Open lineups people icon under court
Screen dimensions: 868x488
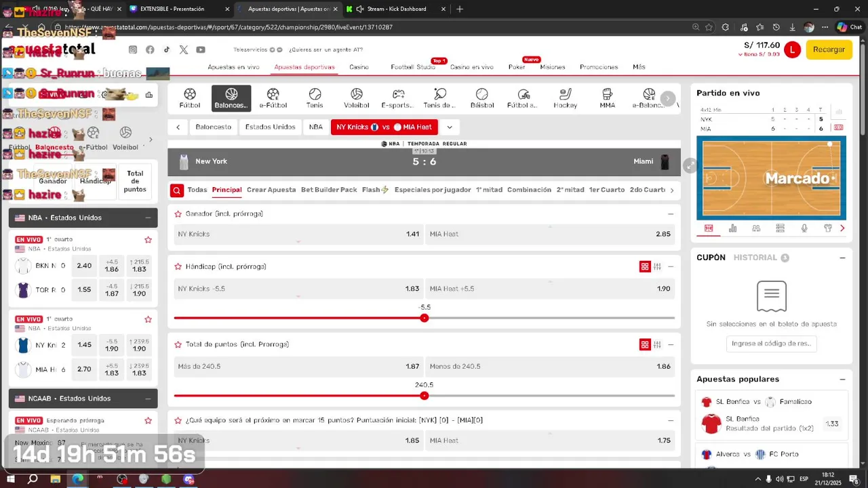point(756,228)
